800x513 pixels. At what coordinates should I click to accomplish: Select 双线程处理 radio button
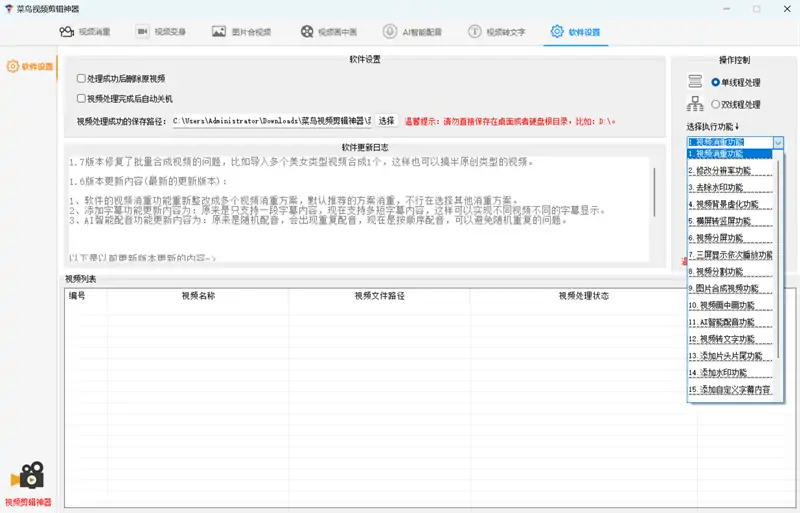point(715,104)
